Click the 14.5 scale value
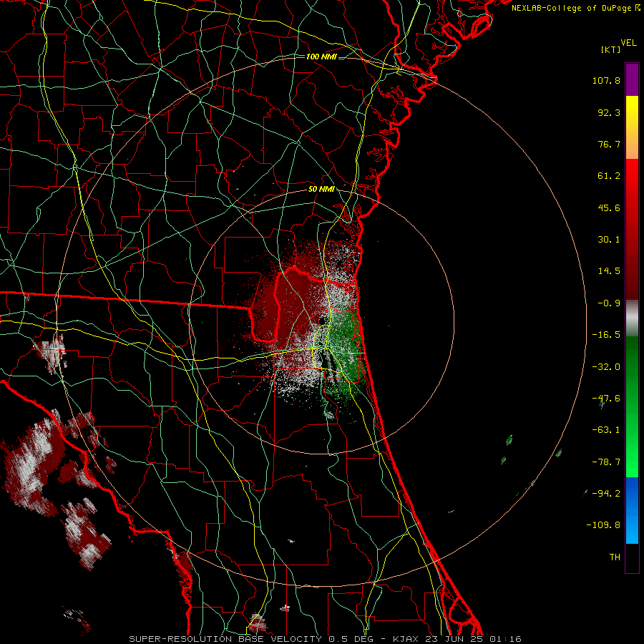 click(609, 271)
